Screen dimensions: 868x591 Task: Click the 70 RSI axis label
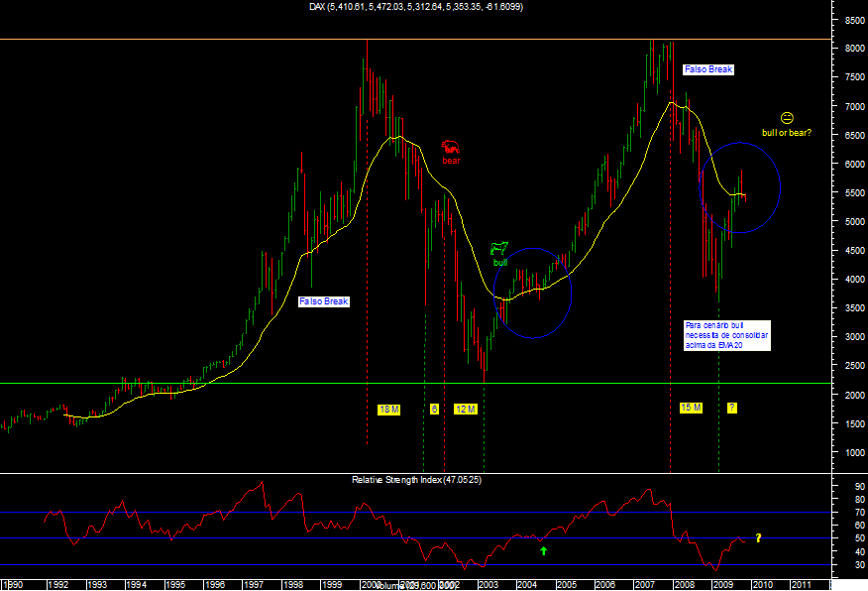860,513
